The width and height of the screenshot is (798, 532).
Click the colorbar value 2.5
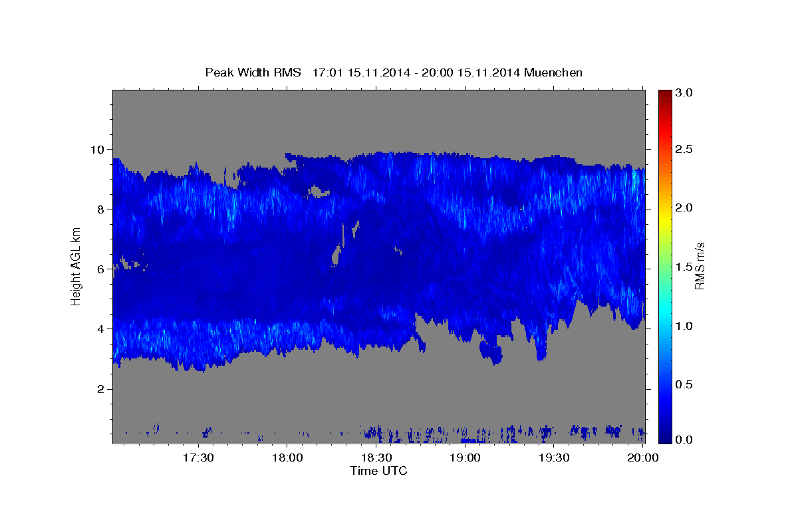[x=684, y=150]
